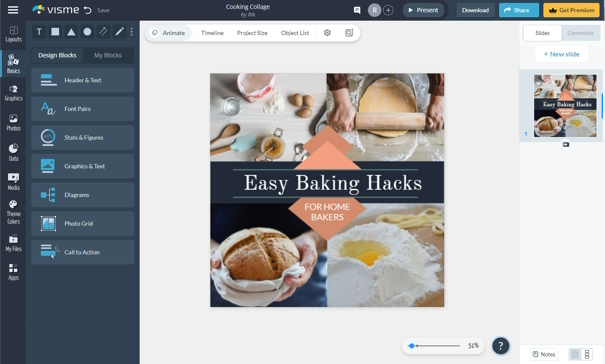Click the Get Premium button
The image size is (605, 364).
tap(571, 10)
